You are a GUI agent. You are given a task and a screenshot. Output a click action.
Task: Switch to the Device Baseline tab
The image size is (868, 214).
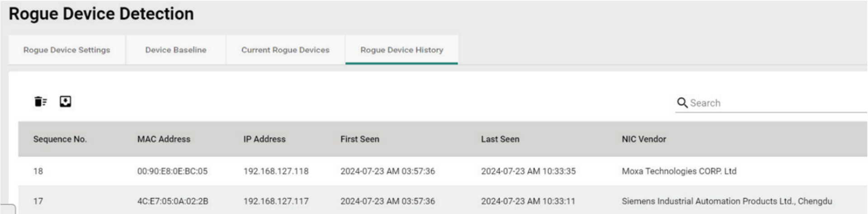click(x=176, y=50)
